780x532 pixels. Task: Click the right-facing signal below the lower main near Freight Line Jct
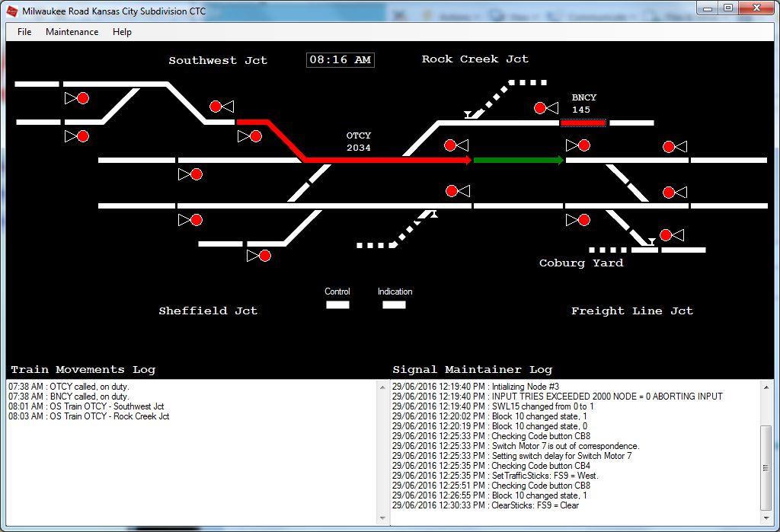coord(578,220)
